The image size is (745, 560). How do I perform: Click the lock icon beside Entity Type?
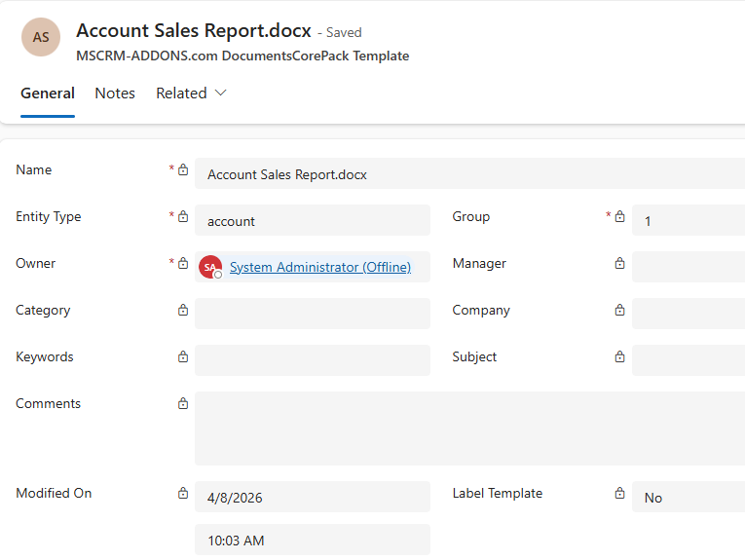tap(183, 217)
